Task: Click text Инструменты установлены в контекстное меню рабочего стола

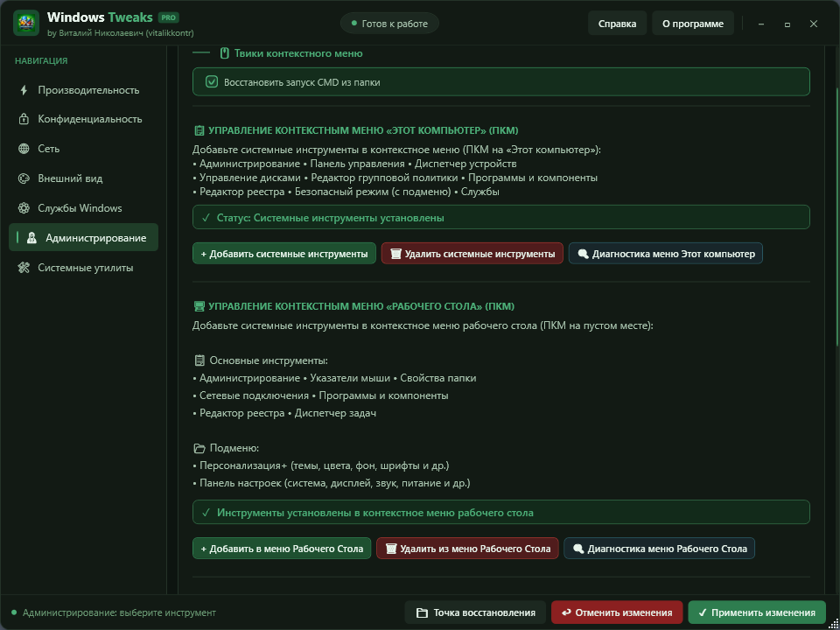Action: click(375, 513)
